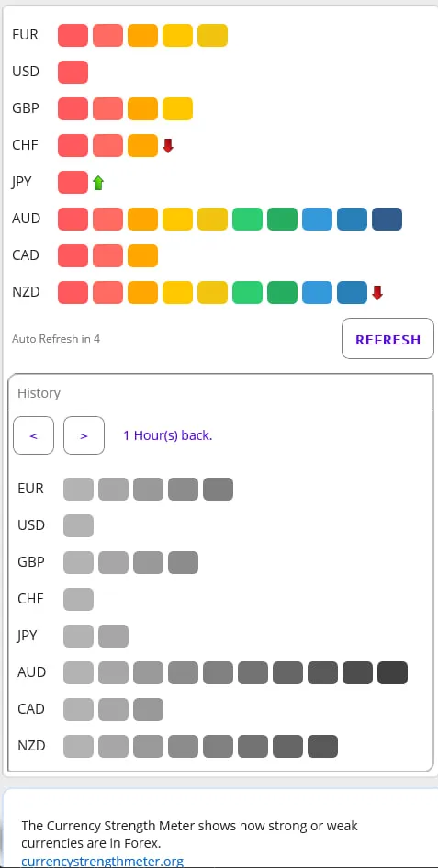Click the third gray bar in History CAD row
This screenshot has height=868, width=438.
coord(149,710)
